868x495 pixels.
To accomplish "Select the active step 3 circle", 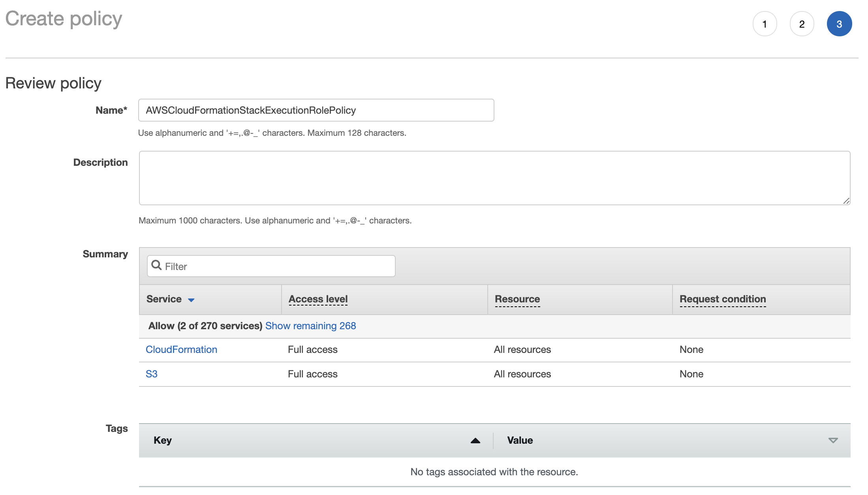I will [x=839, y=24].
